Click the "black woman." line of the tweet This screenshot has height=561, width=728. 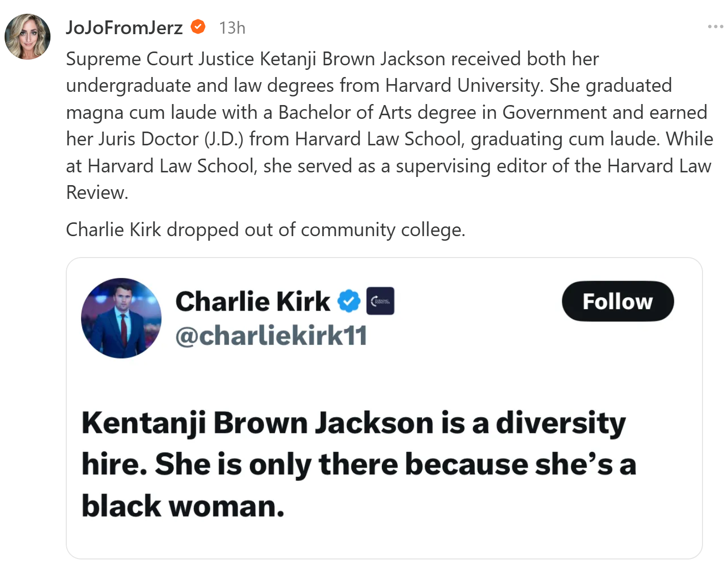[x=183, y=506]
